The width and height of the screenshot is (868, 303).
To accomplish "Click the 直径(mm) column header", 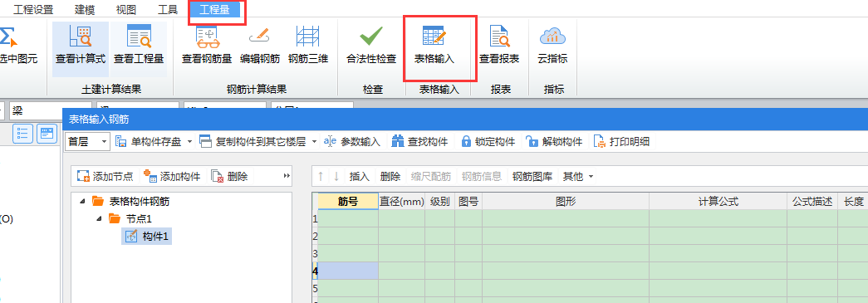I will 401,202.
